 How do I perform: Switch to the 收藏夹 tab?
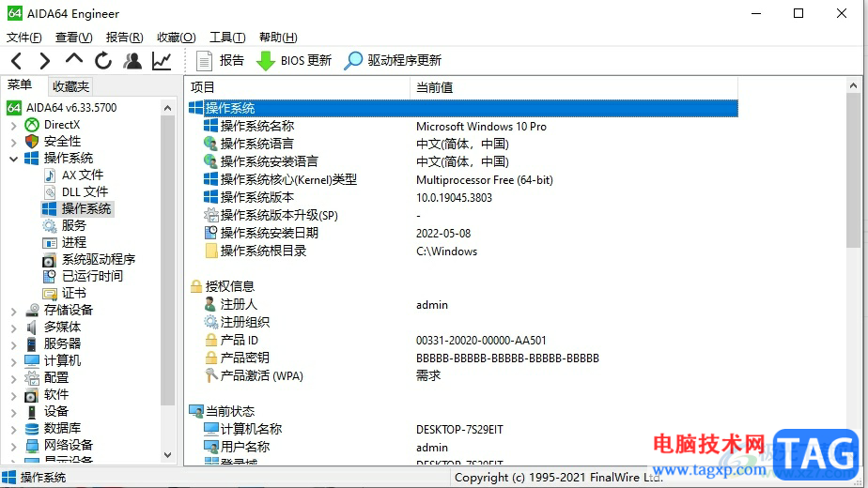tap(70, 86)
